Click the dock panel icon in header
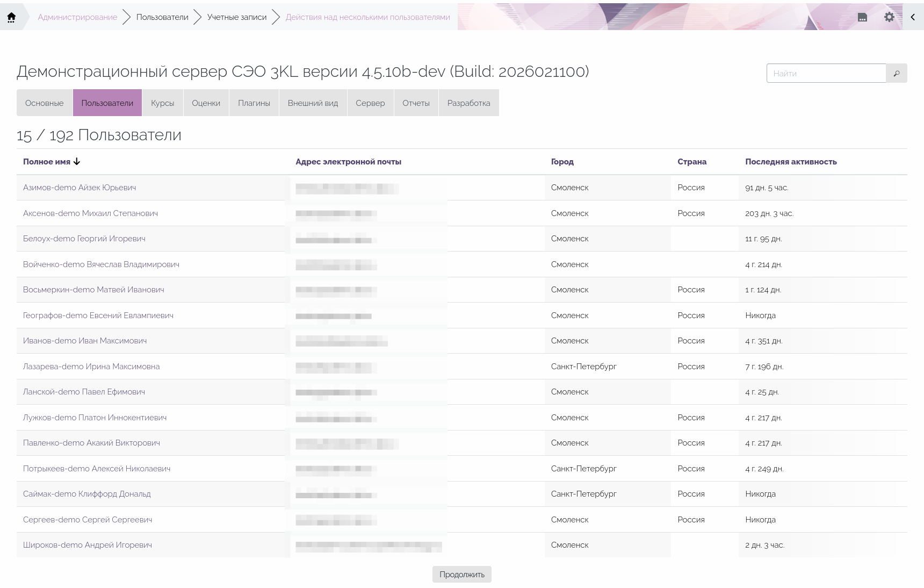This screenshot has width=924, height=588. coord(862,17)
